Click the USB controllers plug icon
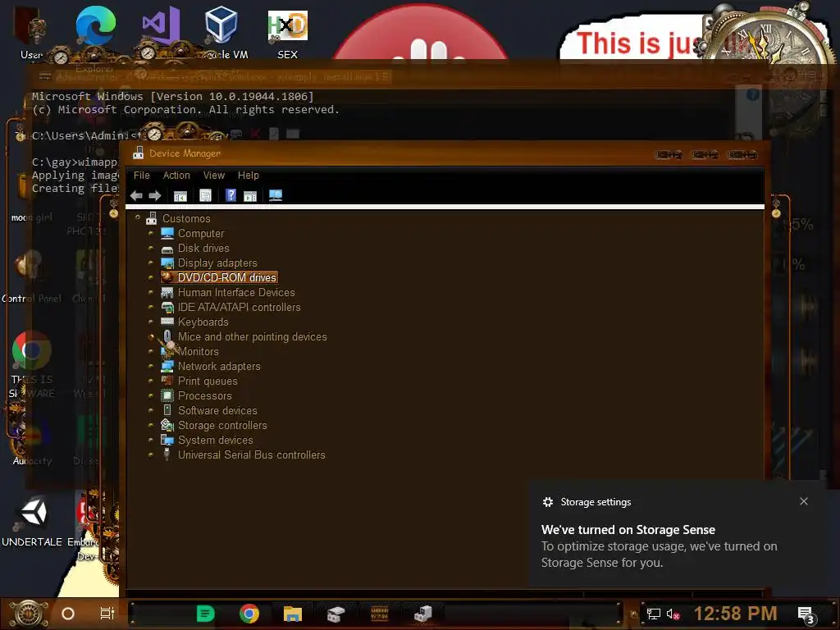Image resolution: width=840 pixels, height=630 pixels. [x=167, y=454]
